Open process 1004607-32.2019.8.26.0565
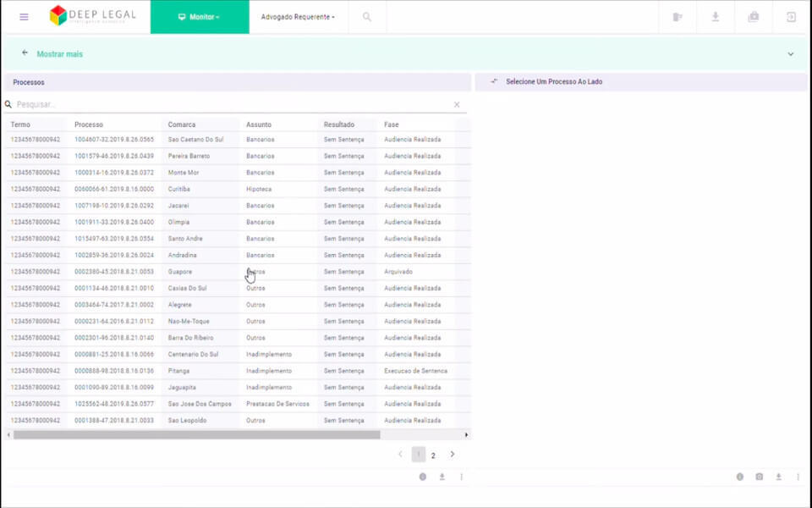Viewport: 812px width, 508px height. tap(114, 140)
